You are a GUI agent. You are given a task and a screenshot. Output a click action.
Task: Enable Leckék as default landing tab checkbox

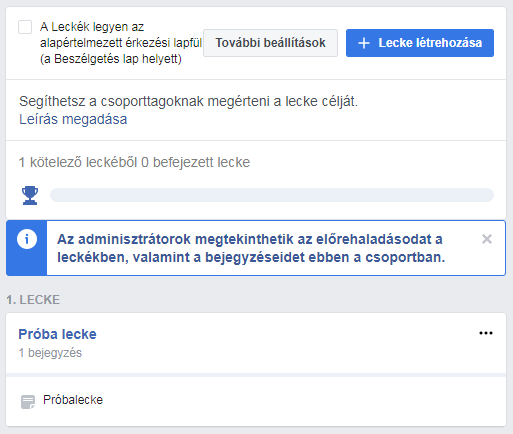[x=25, y=27]
